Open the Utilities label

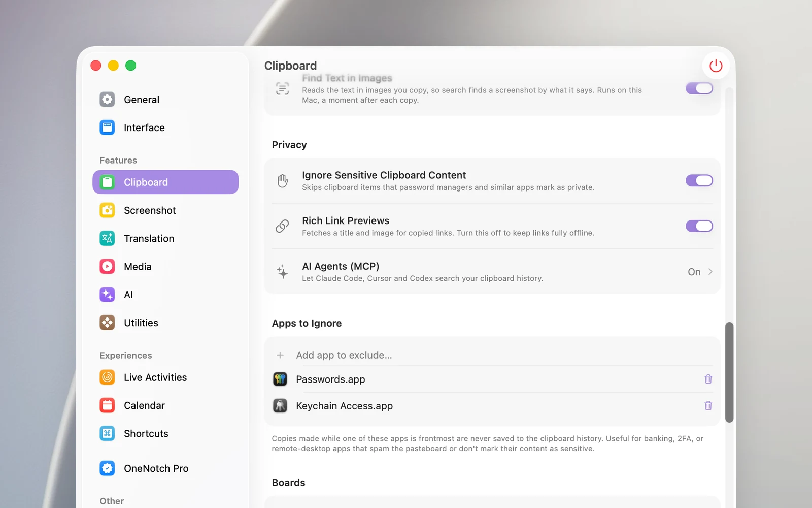coord(141,323)
